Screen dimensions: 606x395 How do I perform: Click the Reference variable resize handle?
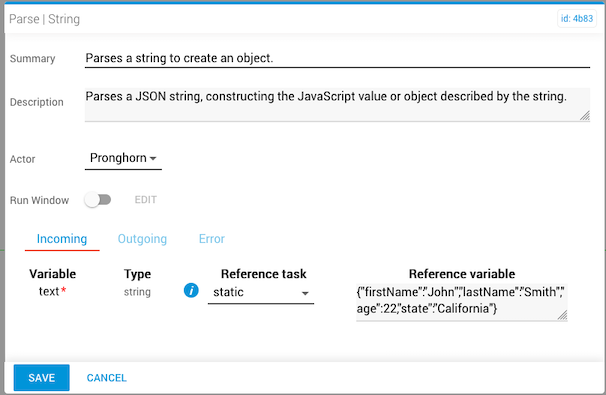pos(562,315)
